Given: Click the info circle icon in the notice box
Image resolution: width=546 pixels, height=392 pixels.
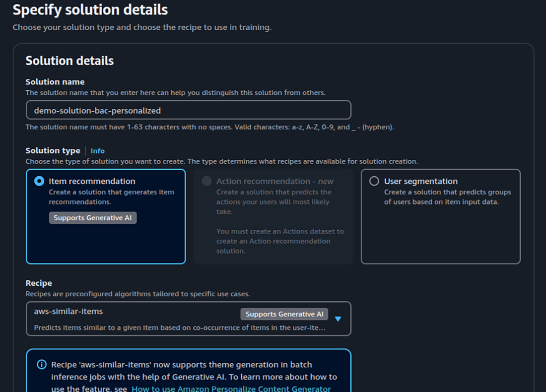Looking at the screenshot, I should (x=41, y=365).
